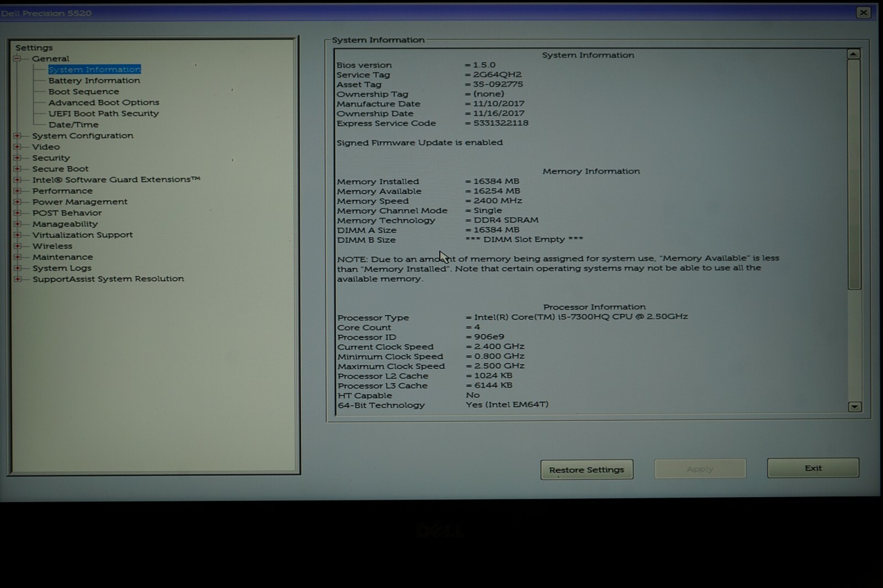Click 64-Bit Technology Yes (Intel EM64T) value
Screen dimensions: 883x588
(x=507, y=405)
